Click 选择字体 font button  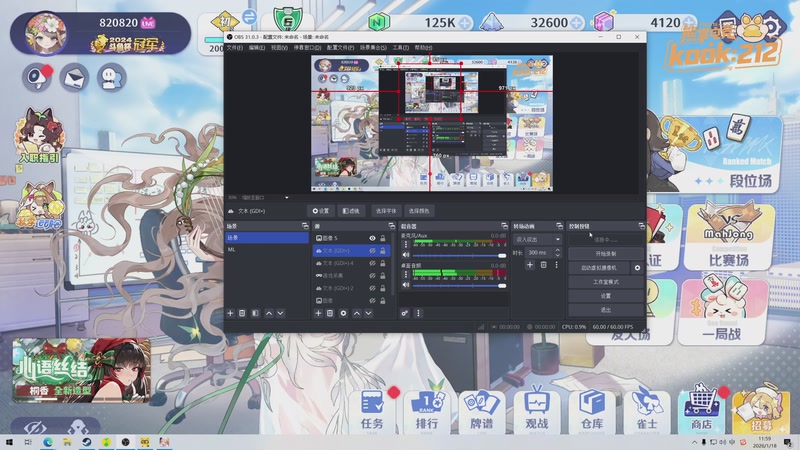pos(386,211)
